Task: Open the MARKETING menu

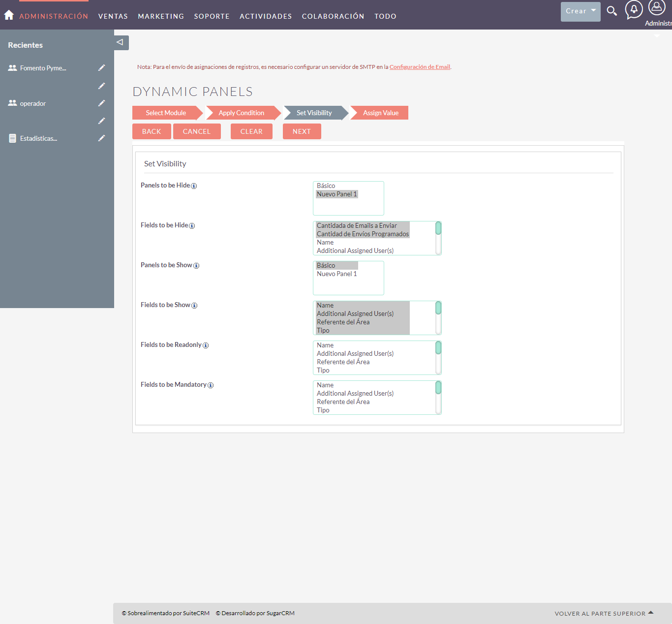Action: click(x=161, y=16)
